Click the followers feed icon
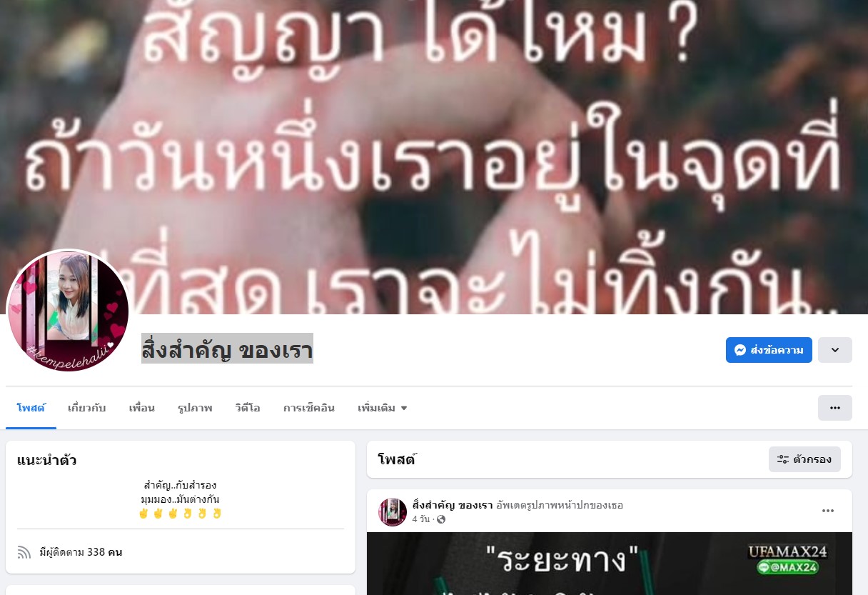This screenshot has height=595, width=868. pyautogui.click(x=24, y=552)
